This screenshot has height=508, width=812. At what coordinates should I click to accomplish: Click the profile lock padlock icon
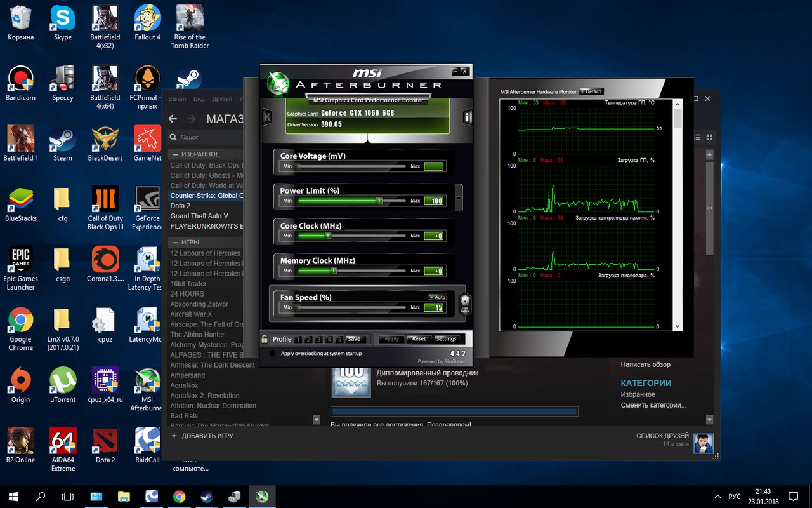(x=265, y=339)
